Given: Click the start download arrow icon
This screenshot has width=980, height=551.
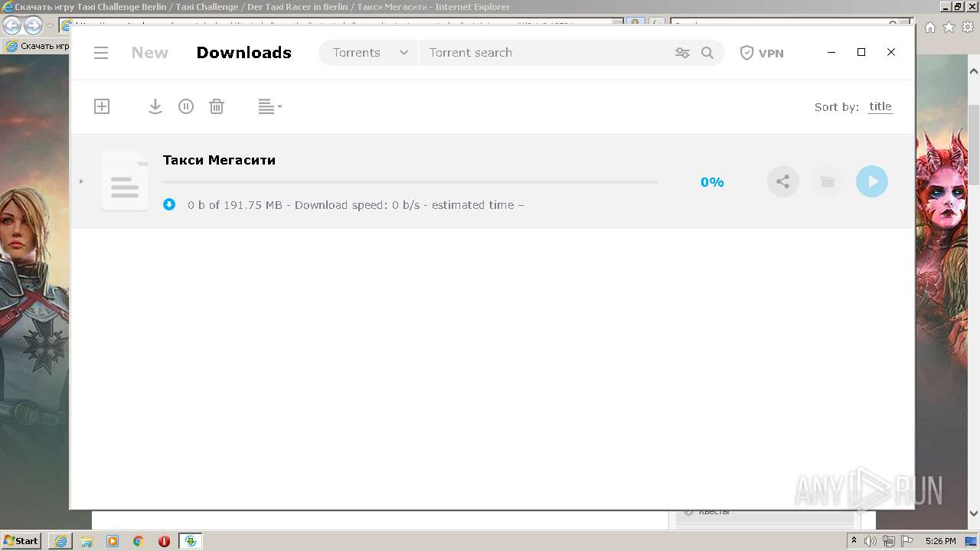Looking at the screenshot, I should coord(155,106).
